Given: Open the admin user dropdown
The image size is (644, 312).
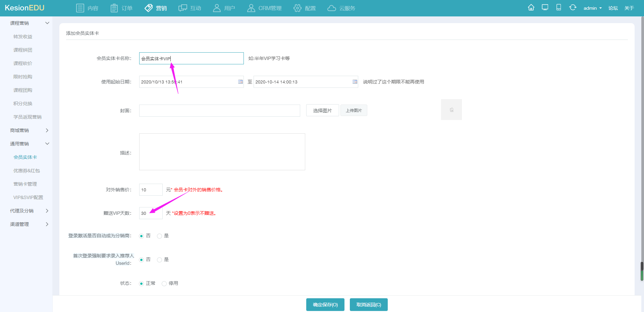Looking at the screenshot, I should tap(592, 8).
